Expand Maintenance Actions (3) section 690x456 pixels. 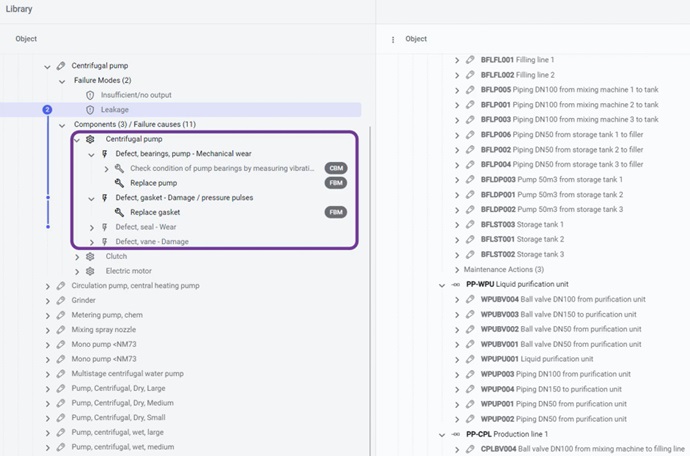457,270
